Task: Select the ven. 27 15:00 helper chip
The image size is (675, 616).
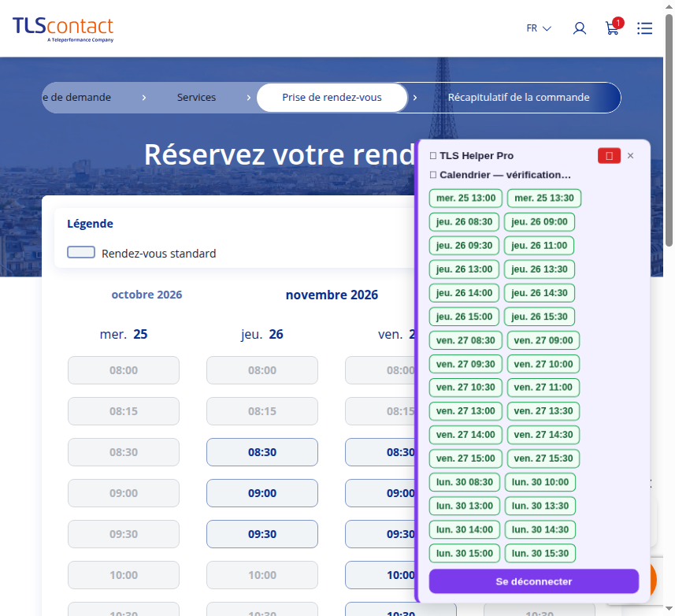Action: point(465,458)
